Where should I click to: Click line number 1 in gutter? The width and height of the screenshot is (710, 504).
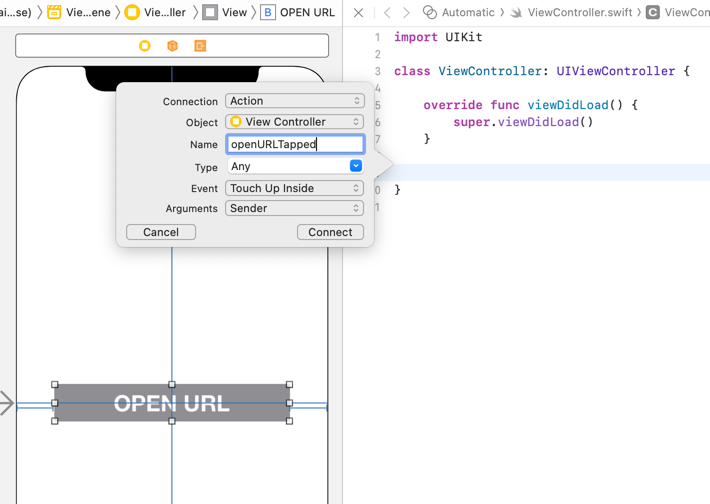(x=377, y=37)
